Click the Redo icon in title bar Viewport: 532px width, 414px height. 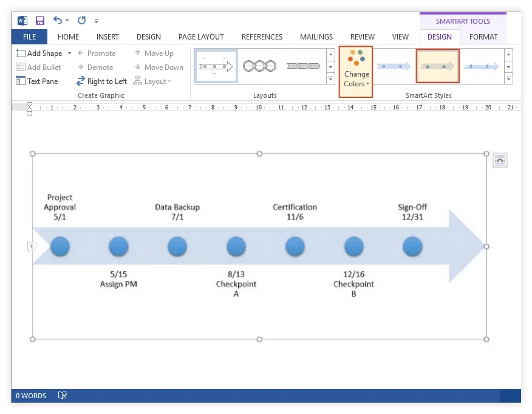click(81, 21)
